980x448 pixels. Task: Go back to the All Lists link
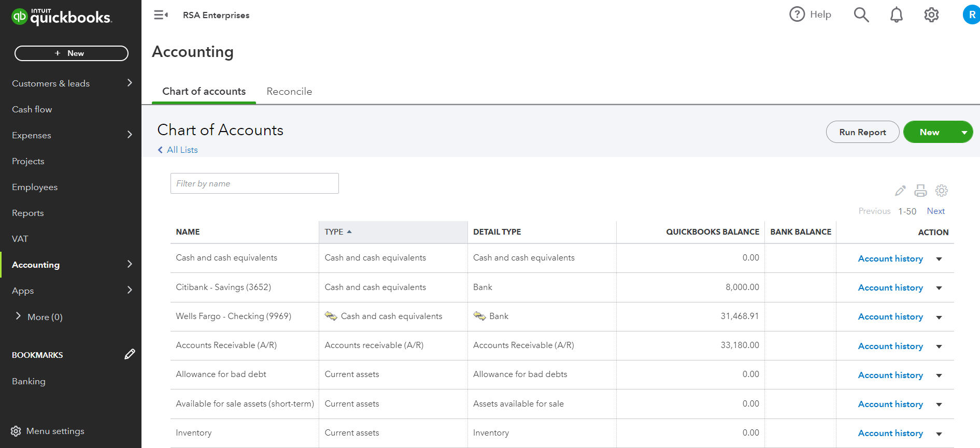point(182,150)
